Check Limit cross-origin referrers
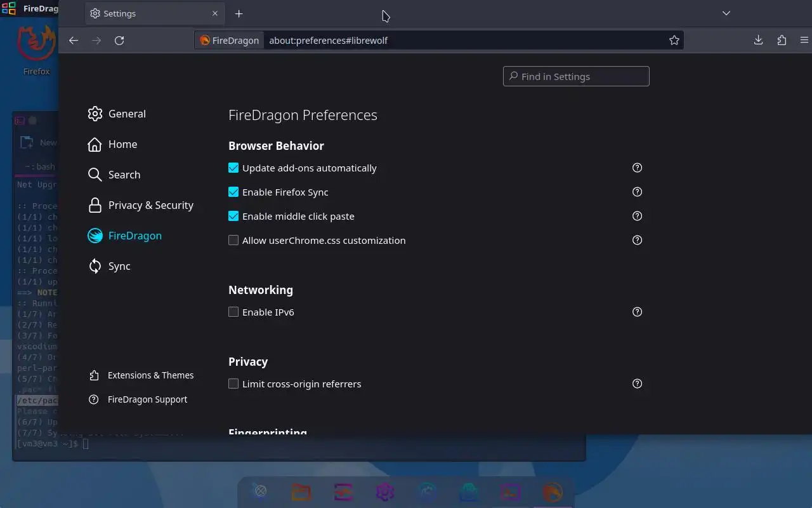 click(233, 384)
